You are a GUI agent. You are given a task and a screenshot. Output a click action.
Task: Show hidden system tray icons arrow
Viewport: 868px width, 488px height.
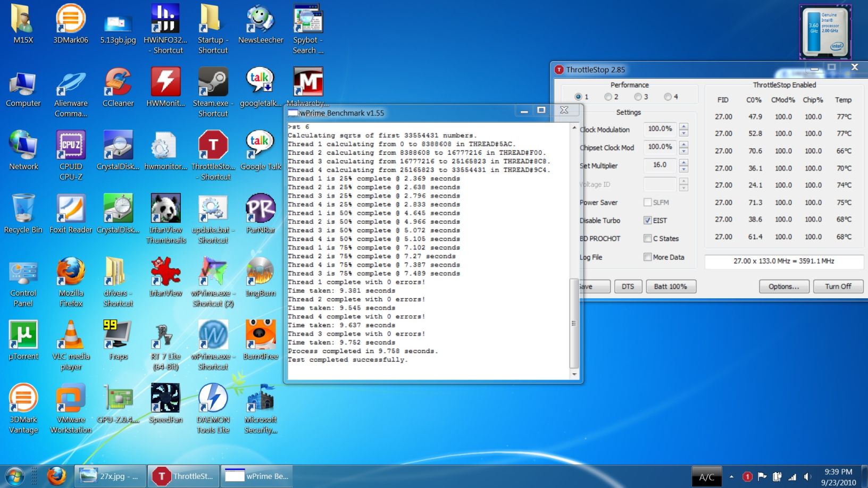(x=731, y=477)
